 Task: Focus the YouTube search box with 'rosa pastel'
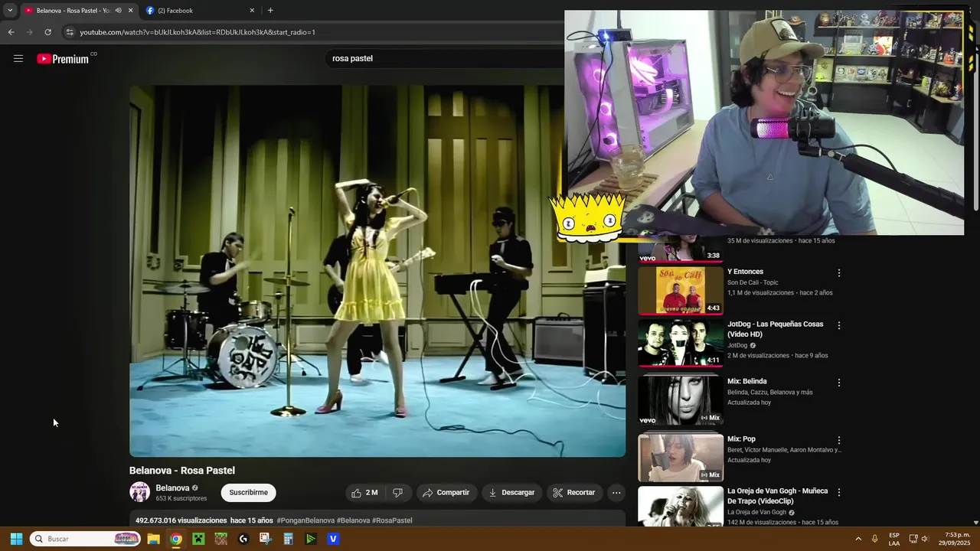pos(444,58)
